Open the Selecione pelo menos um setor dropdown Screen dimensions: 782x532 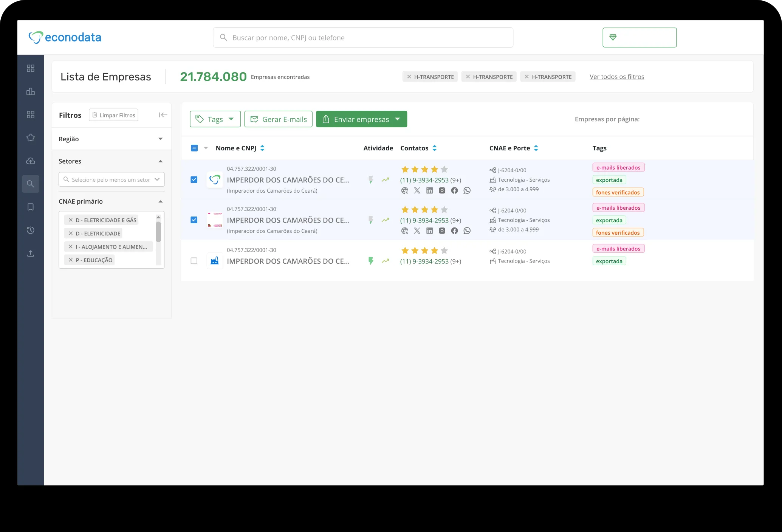[111, 179]
